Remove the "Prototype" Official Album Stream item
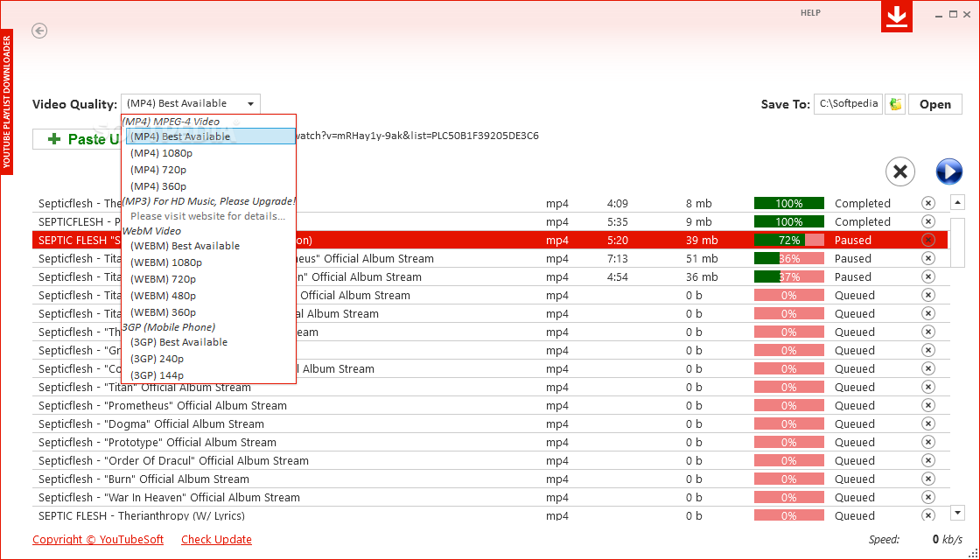980x560 pixels. click(928, 442)
